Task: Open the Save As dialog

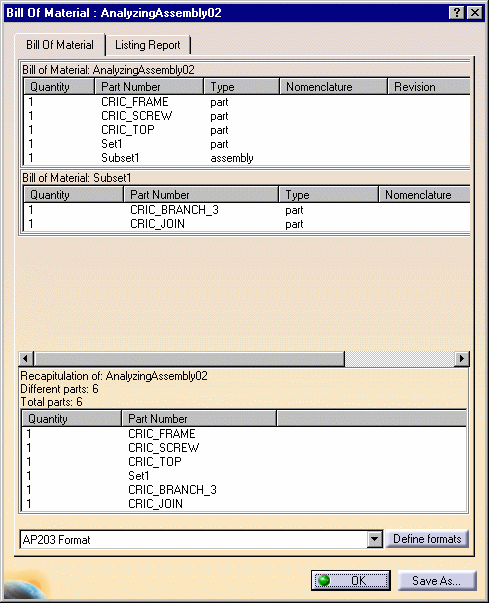Action: 437,580
